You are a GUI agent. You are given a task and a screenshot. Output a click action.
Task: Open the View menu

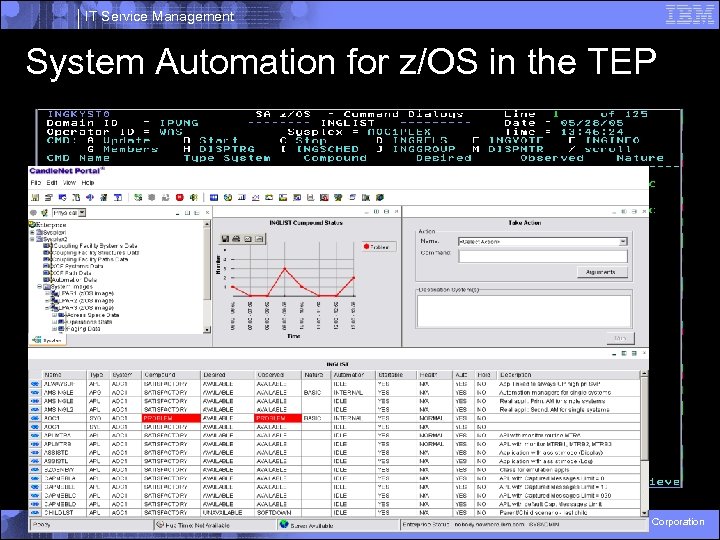69,183
